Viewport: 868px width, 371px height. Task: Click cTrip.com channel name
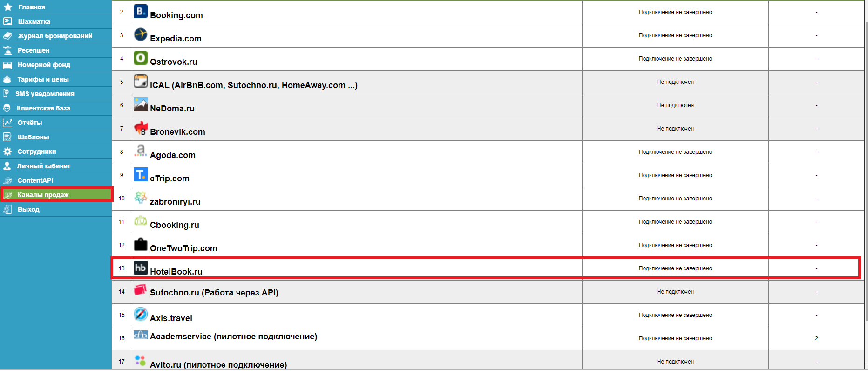pos(170,179)
